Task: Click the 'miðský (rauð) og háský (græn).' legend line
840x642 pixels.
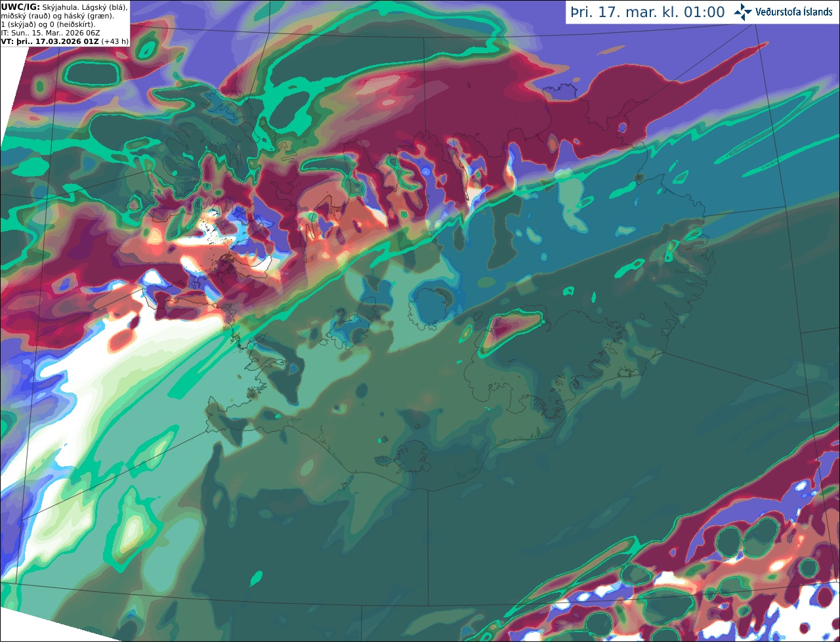Action: 57,15
